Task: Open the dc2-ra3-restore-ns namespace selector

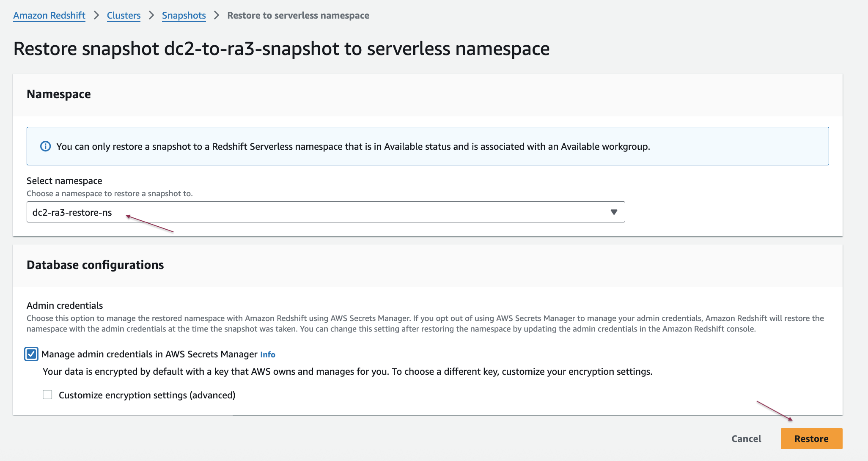Action: (x=325, y=212)
